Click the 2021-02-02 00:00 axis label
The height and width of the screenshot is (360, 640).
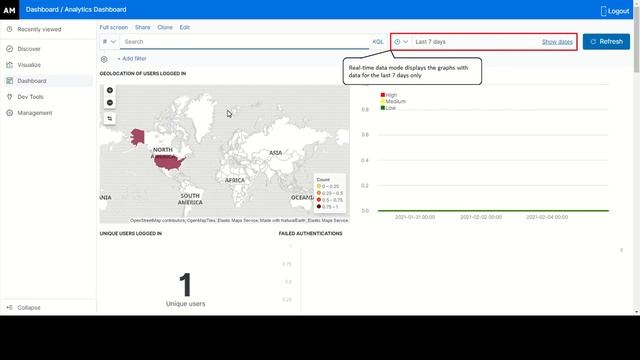pos(481,217)
